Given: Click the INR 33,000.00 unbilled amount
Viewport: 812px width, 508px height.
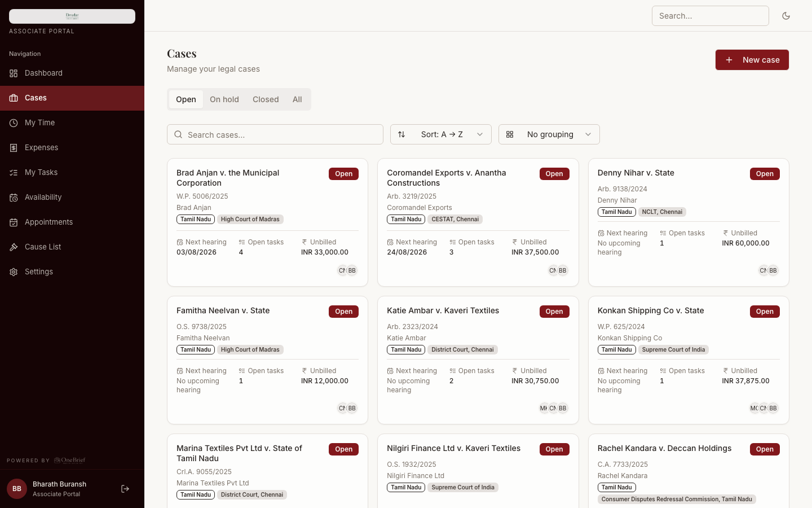Looking at the screenshot, I should [325, 252].
